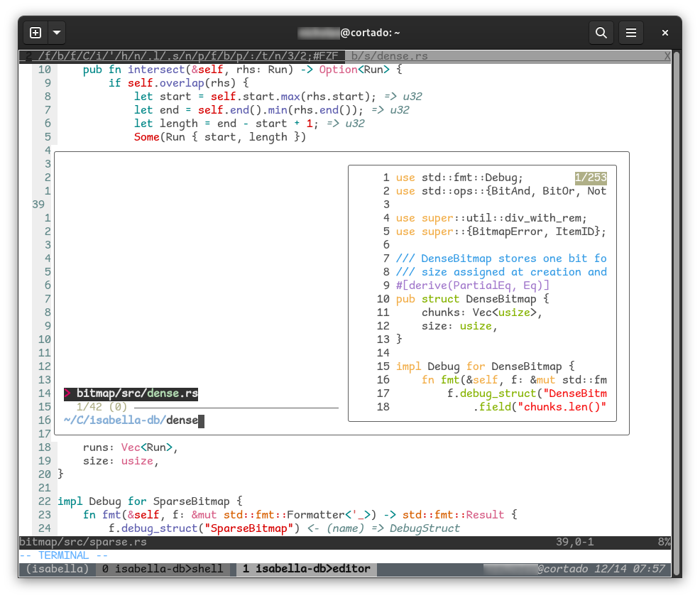Screen dimensions: 700x598
Task: Click the '~/C/isabella-db/' fzf prompt path
Action: pyautogui.click(x=115, y=420)
